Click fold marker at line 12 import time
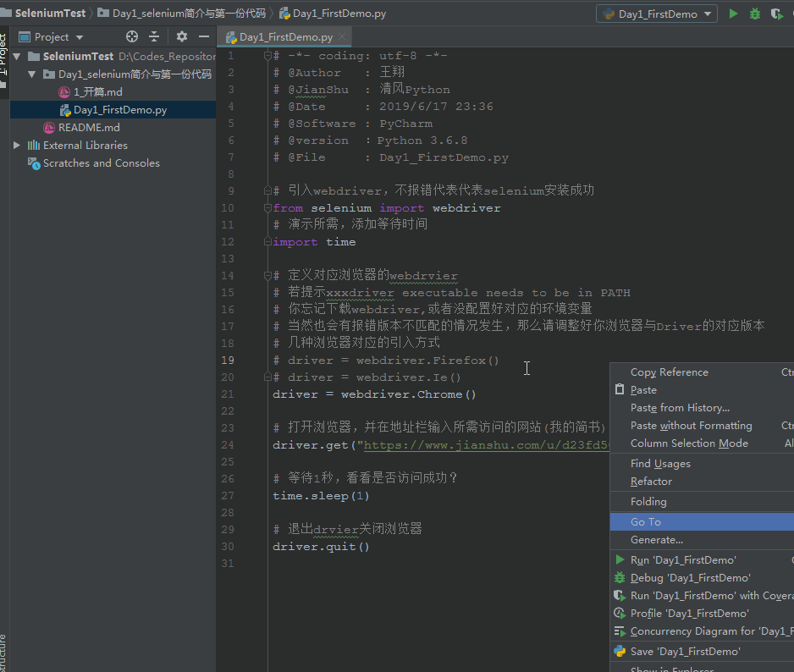The height and width of the screenshot is (672, 794). 267,242
